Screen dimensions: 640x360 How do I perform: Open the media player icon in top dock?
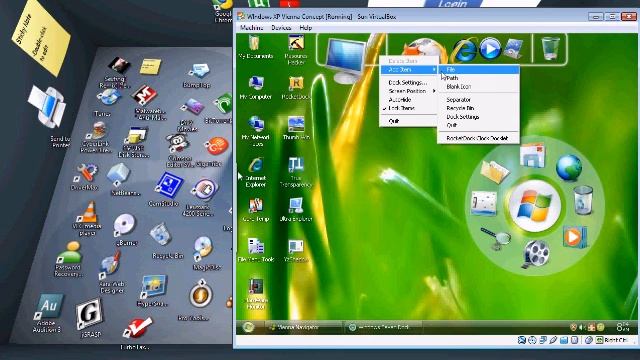tap(490, 49)
